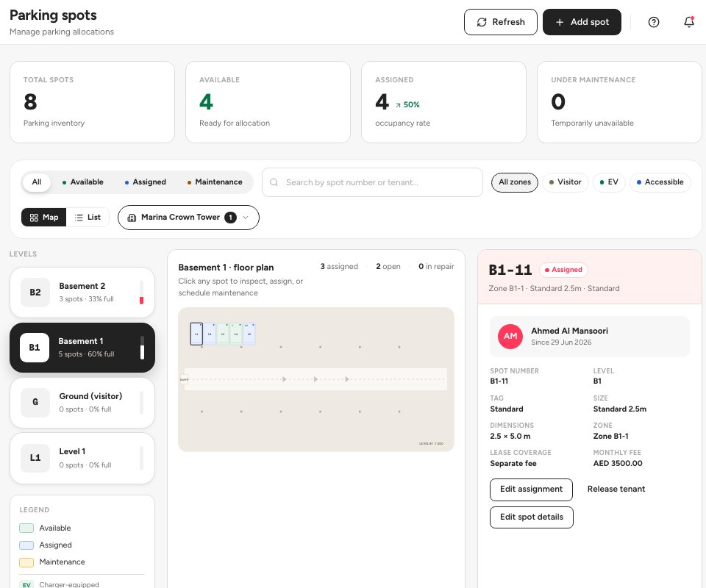
Task: Click the Add spot button
Action: coord(582,22)
